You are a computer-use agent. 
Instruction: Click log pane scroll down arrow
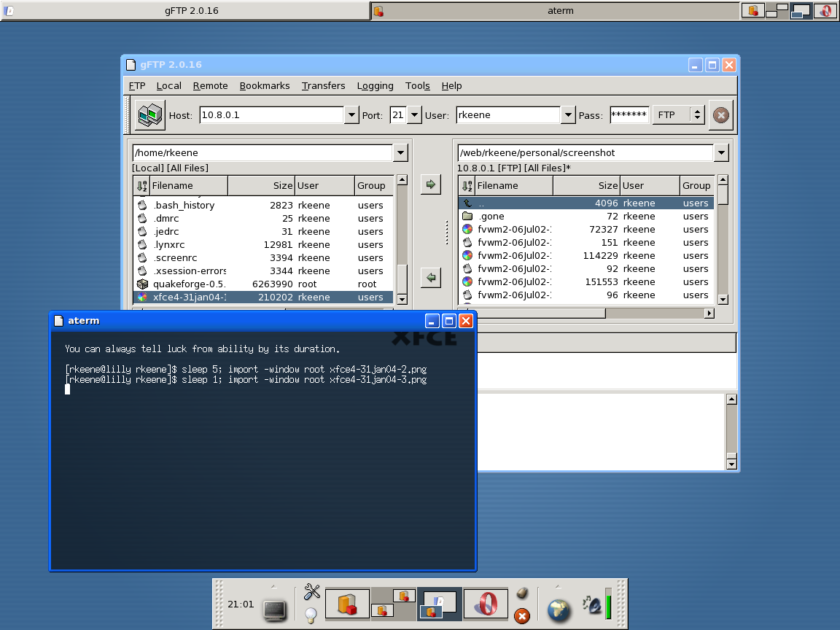[732, 464]
